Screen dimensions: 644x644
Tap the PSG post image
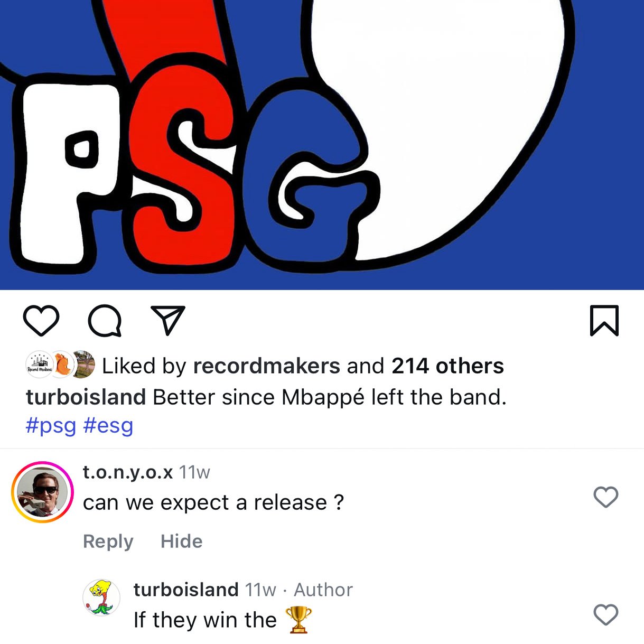(322, 145)
